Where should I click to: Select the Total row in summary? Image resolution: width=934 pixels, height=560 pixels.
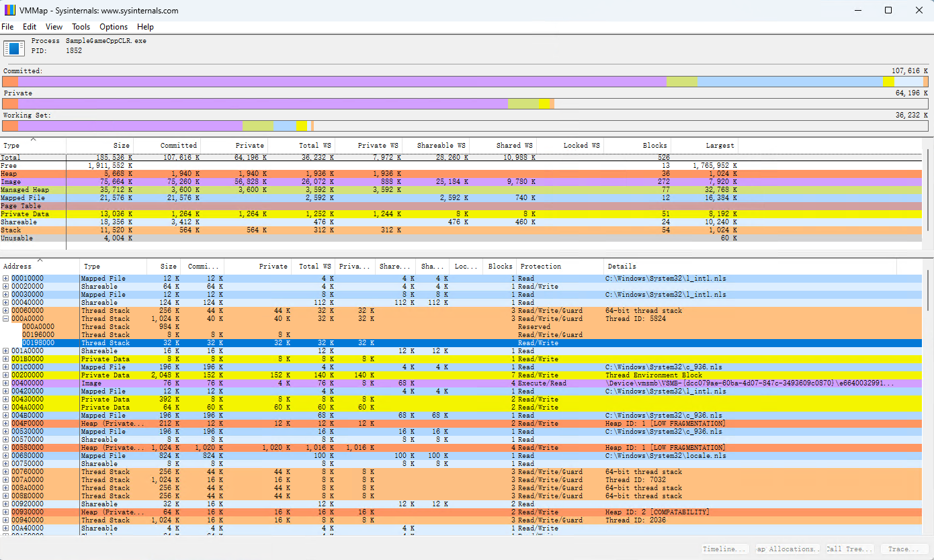[x=461, y=157]
